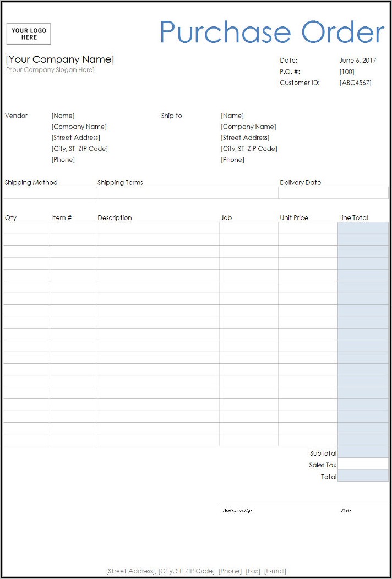Screen dimensions: 392x579
Task: Select the [Your Company Name] heading
Action: tap(60, 59)
